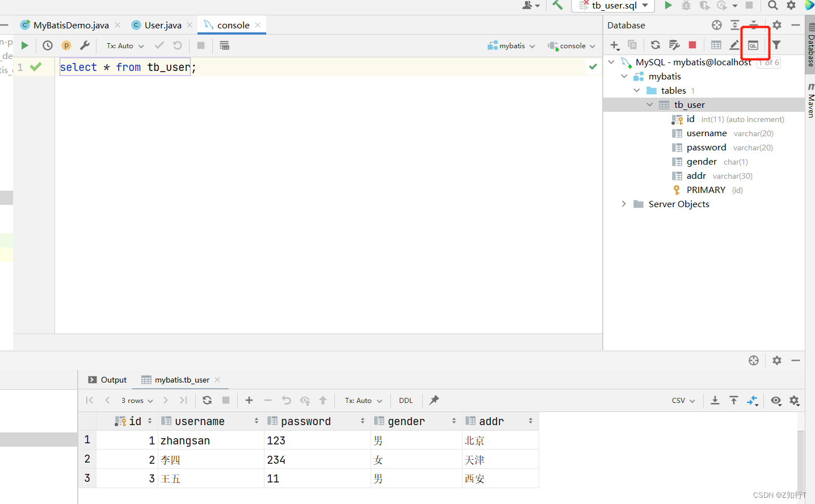Sort by the password column header
Image resolution: width=815 pixels, height=504 pixels.
coord(317,421)
